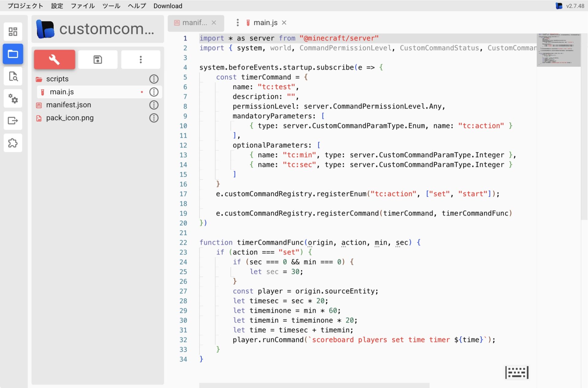Open the dashboard grid sidebar icon
The height and width of the screenshot is (388, 588).
point(13,32)
